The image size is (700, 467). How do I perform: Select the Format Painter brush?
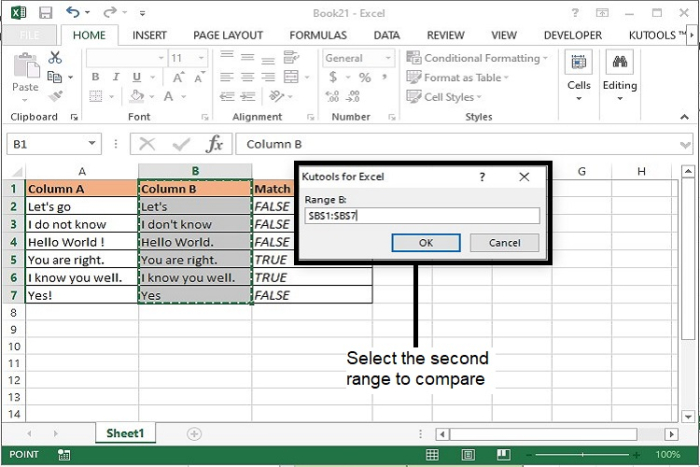tap(55, 96)
